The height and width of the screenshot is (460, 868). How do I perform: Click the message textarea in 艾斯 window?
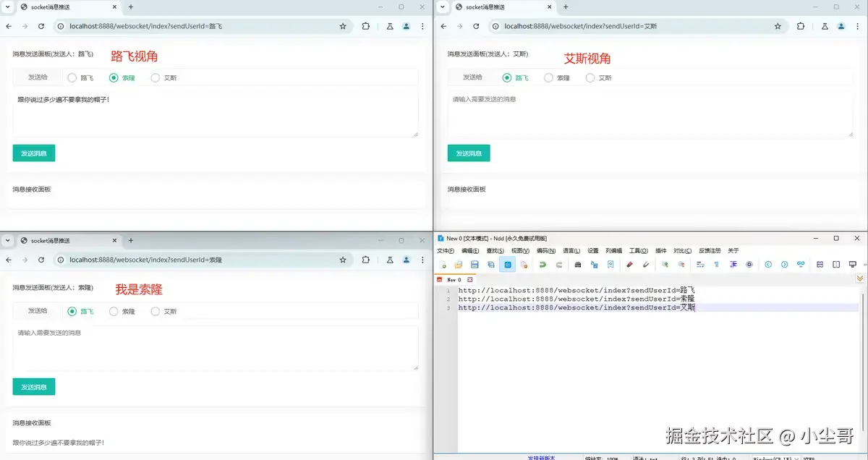pos(650,114)
